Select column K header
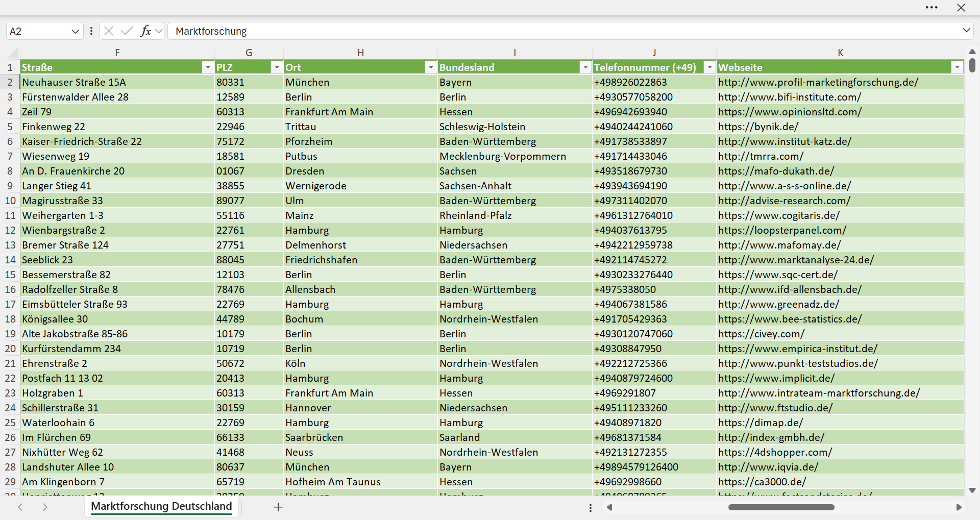 [840, 53]
